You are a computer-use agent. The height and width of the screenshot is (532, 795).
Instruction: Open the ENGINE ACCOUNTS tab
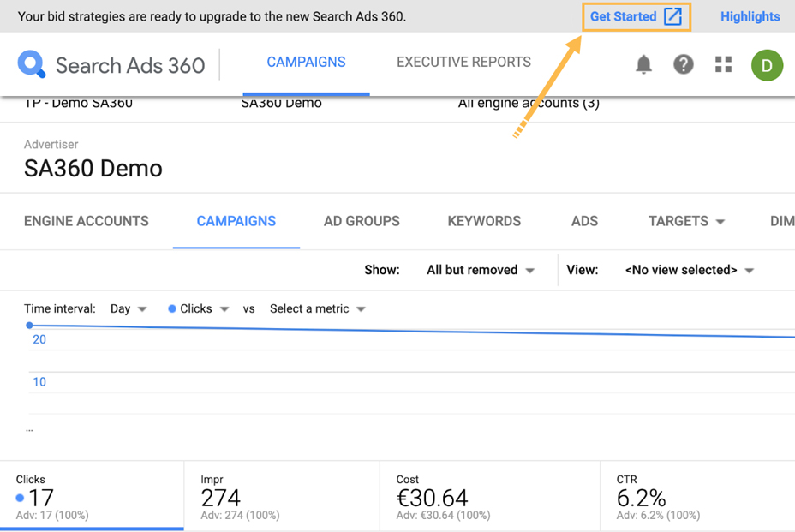(x=87, y=221)
